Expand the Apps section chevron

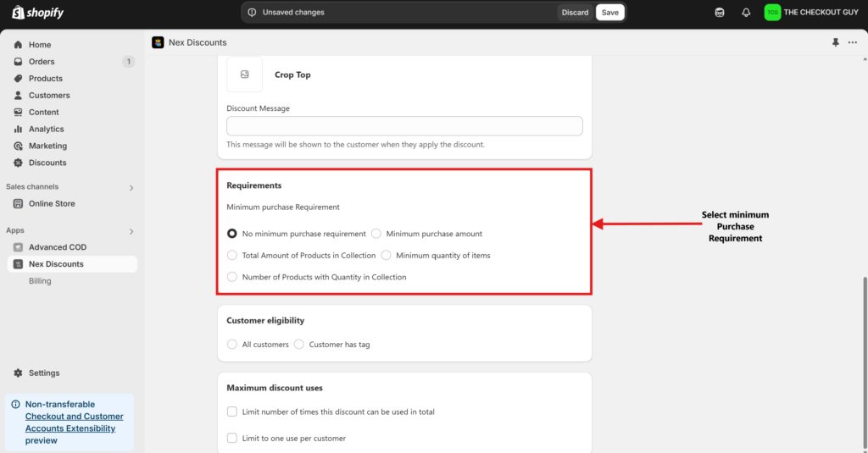(x=131, y=231)
